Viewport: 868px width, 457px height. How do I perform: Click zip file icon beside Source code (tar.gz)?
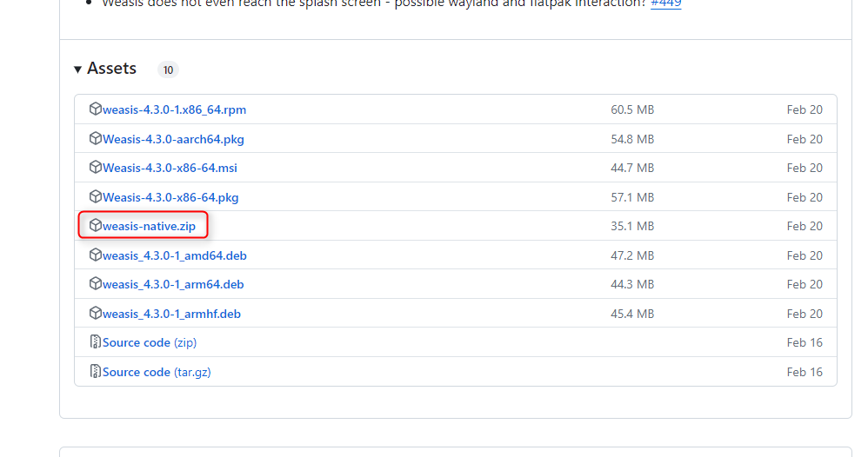pyautogui.click(x=95, y=371)
